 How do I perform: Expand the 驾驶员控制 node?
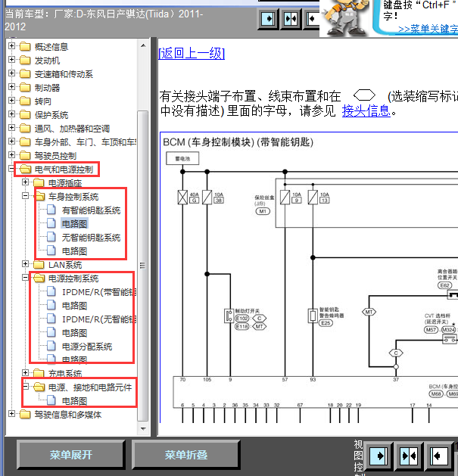pyautogui.click(x=11, y=155)
